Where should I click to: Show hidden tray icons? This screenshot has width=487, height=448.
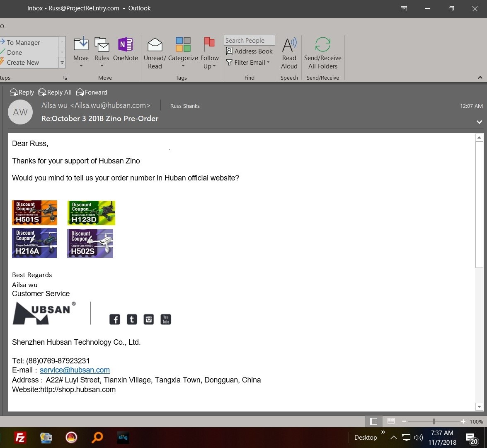point(393,438)
